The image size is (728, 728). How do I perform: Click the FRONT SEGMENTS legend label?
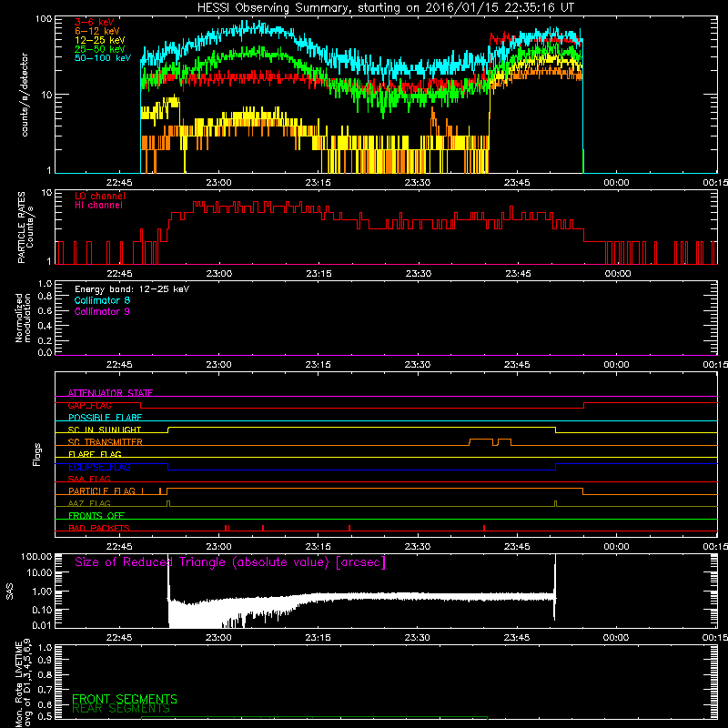[x=125, y=699]
